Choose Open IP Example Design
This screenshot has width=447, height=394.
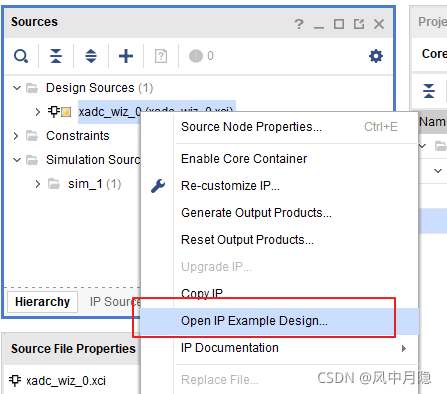279,321
